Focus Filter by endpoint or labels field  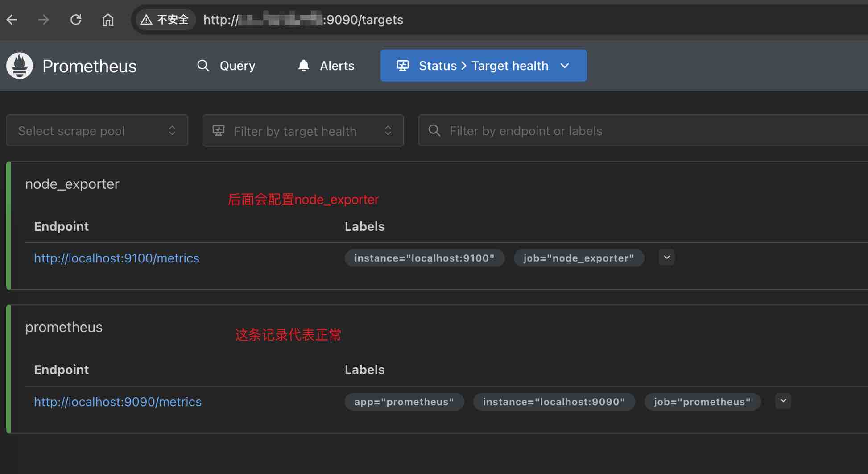[x=643, y=130]
